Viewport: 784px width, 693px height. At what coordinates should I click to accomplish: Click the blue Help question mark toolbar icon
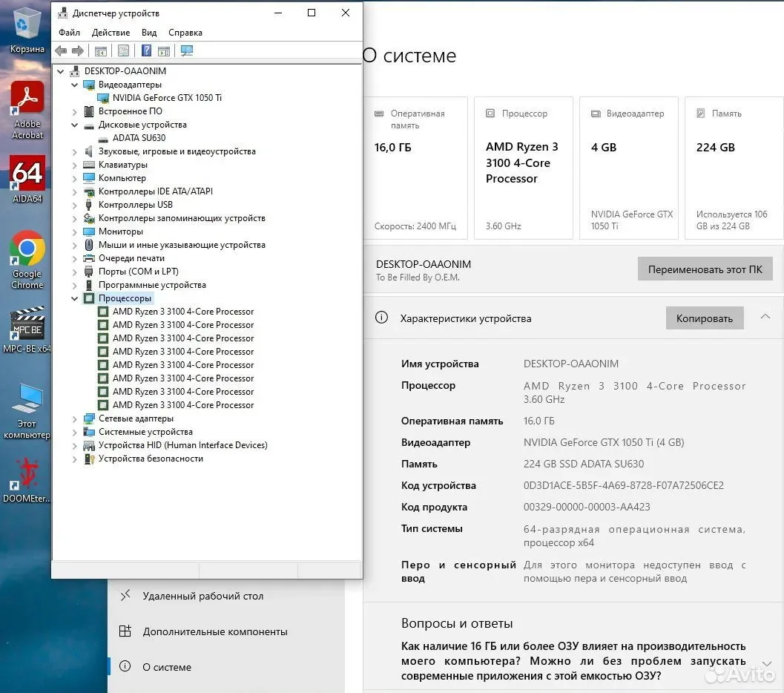click(x=146, y=50)
